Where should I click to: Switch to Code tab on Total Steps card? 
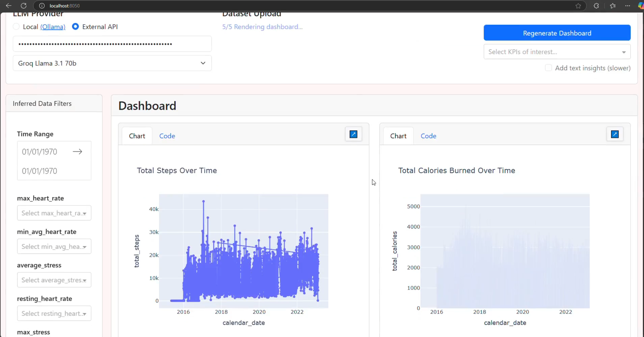[x=167, y=136]
